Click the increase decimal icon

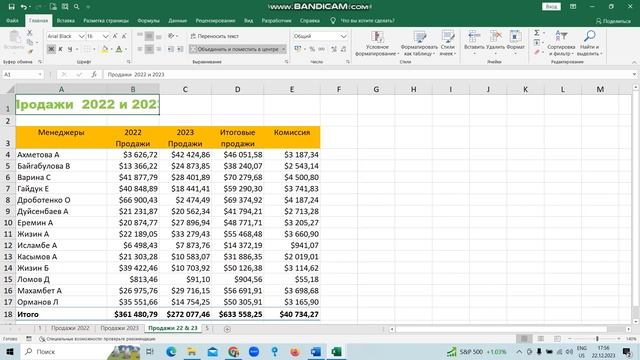click(x=334, y=49)
